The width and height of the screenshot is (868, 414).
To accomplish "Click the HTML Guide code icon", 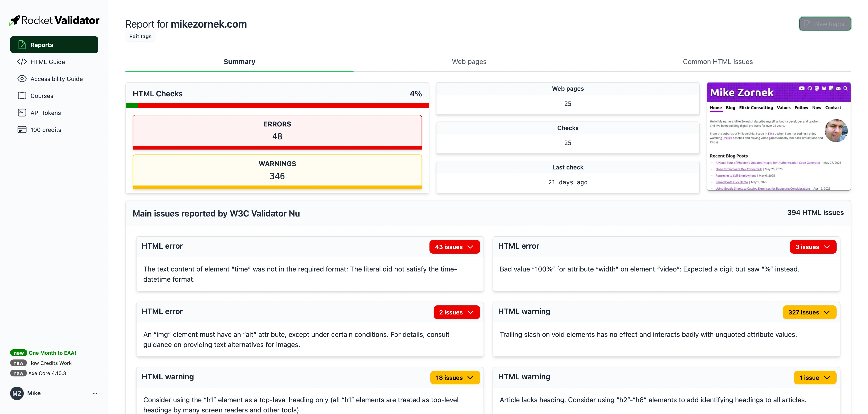I will click(x=22, y=62).
